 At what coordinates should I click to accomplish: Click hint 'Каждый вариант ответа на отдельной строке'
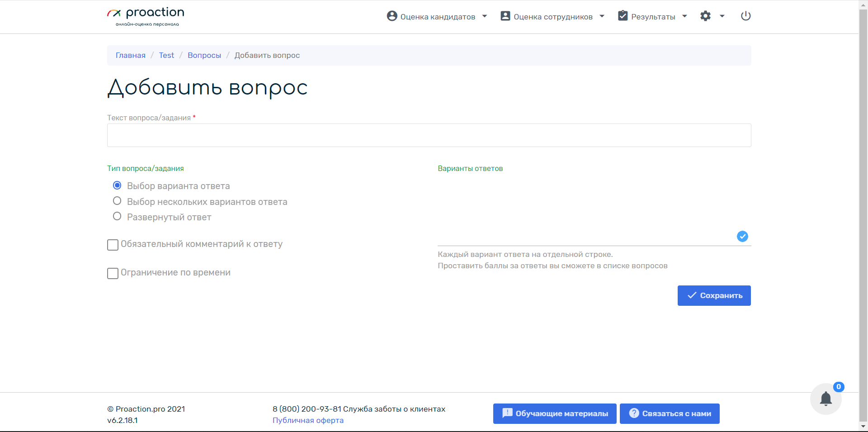[x=525, y=254]
